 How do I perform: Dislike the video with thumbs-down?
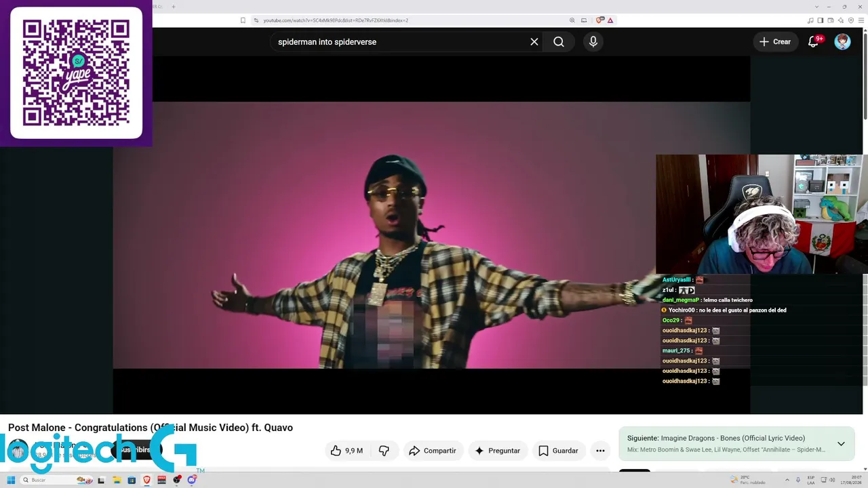(x=384, y=451)
